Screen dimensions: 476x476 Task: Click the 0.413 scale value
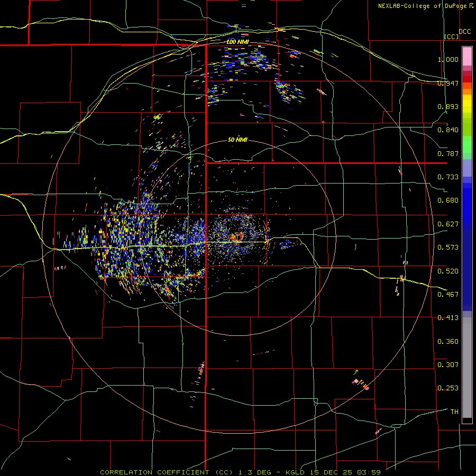(448, 318)
